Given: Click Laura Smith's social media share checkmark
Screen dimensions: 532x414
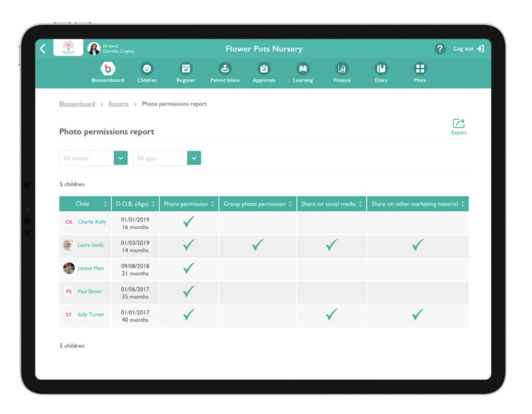Looking at the screenshot, I should (x=331, y=244).
